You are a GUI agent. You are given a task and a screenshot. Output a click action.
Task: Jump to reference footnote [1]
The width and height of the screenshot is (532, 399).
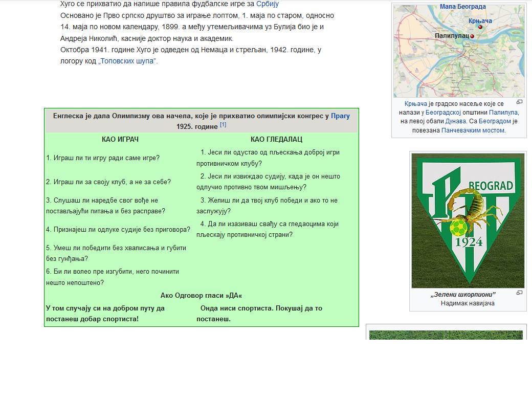[x=223, y=125]
